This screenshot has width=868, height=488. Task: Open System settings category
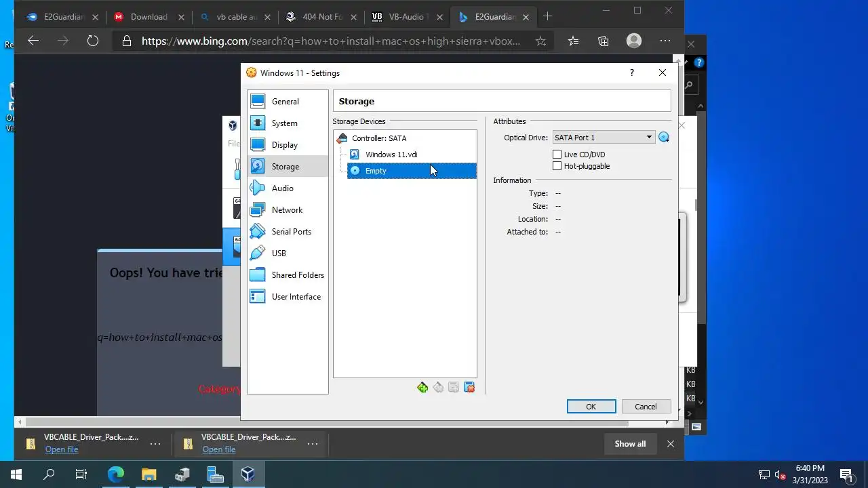(288, 123)
